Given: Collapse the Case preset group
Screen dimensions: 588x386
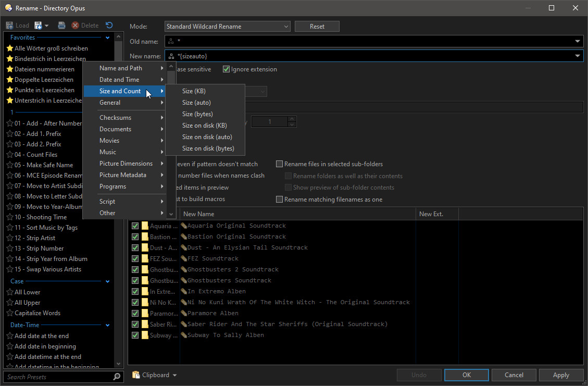Looking at the screenshot, I should pos(108,281).
